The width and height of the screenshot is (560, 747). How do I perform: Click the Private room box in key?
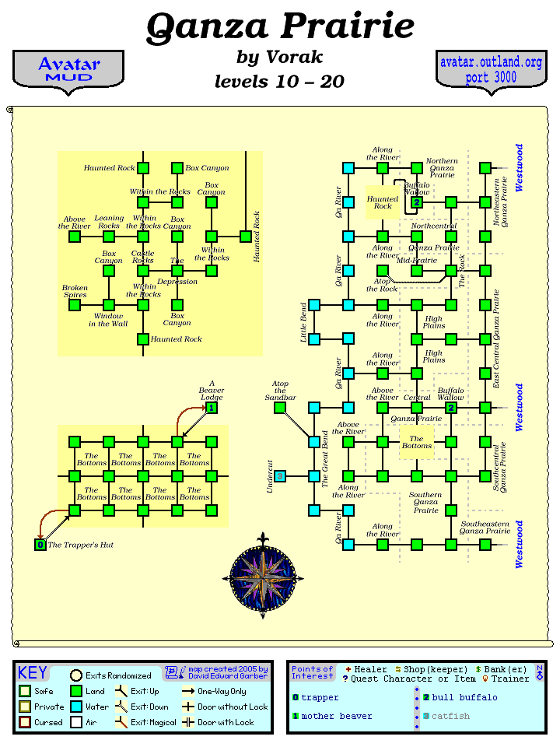pos(25,707)
